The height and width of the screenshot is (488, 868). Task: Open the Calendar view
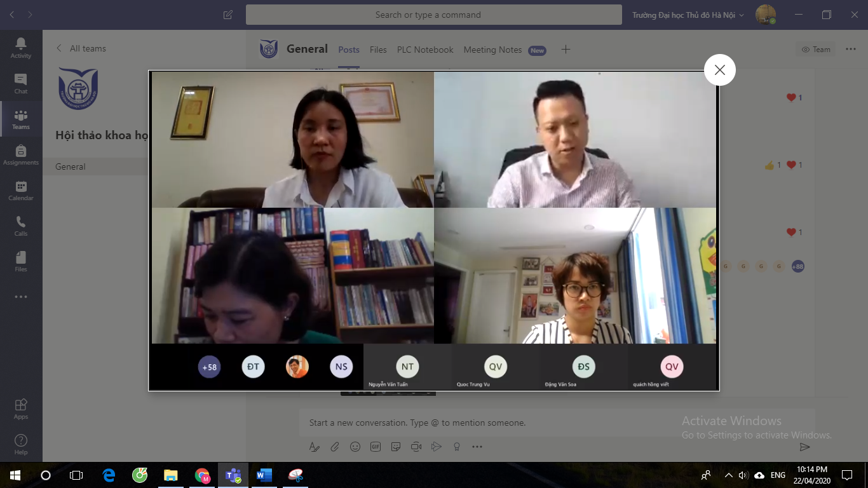pyautogui.click(x=21, y=190)
